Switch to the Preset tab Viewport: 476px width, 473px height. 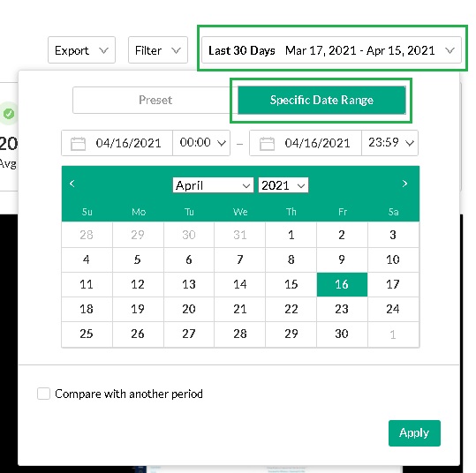[155, 100]
